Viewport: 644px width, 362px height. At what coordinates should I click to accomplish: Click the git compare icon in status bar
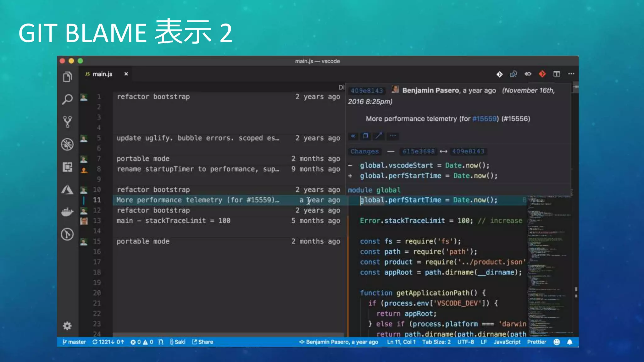[161, 342]
